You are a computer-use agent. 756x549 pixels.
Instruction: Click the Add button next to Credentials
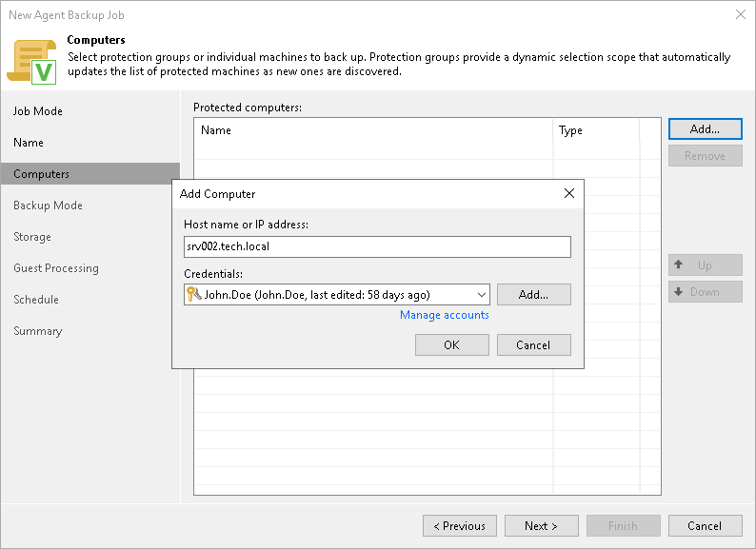click(x=533, y=295)
